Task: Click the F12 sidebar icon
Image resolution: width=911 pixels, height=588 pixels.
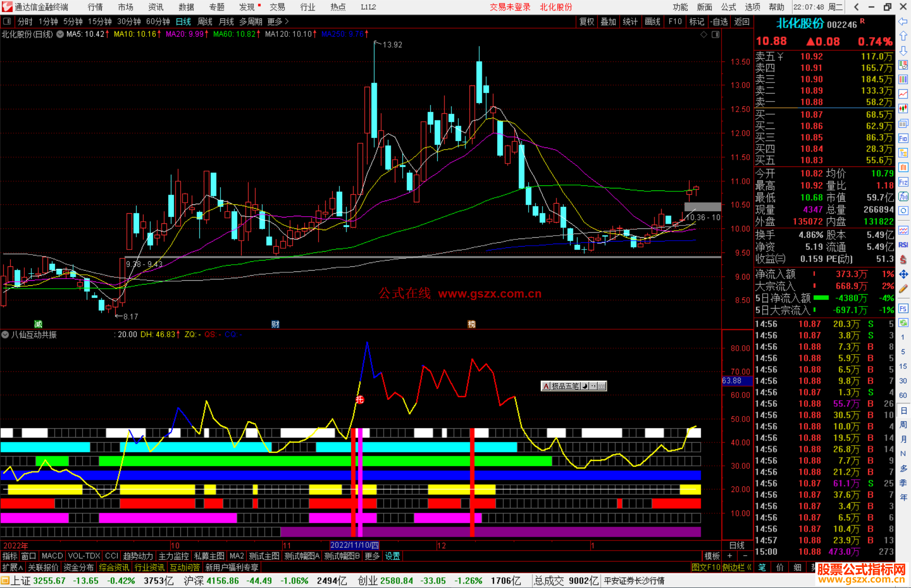Action: [x=903, y=182]
